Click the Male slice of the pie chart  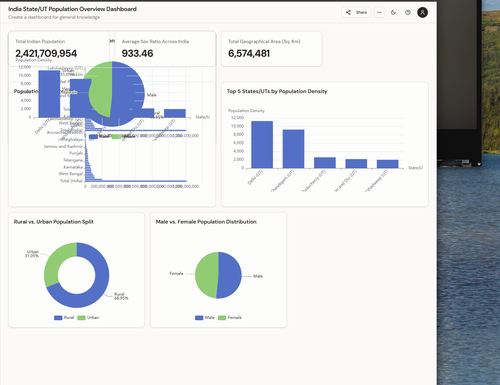point(230,275)
